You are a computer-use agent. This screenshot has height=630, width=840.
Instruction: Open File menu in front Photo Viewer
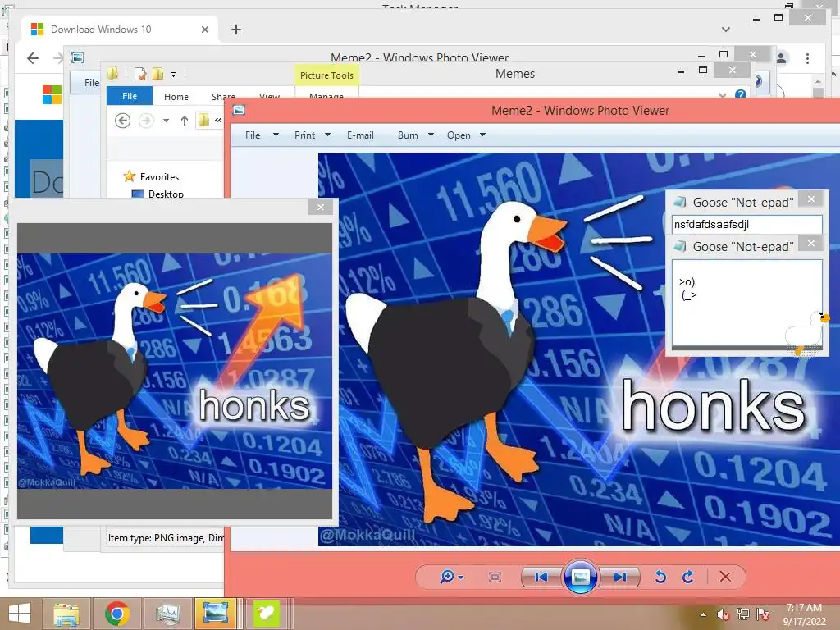coord(253,135)
